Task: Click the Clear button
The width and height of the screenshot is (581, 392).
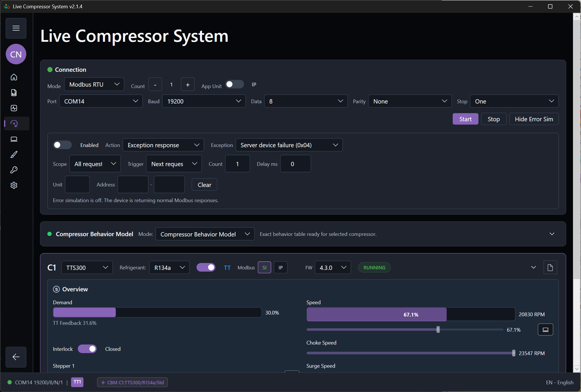Action: coord(205,185)
